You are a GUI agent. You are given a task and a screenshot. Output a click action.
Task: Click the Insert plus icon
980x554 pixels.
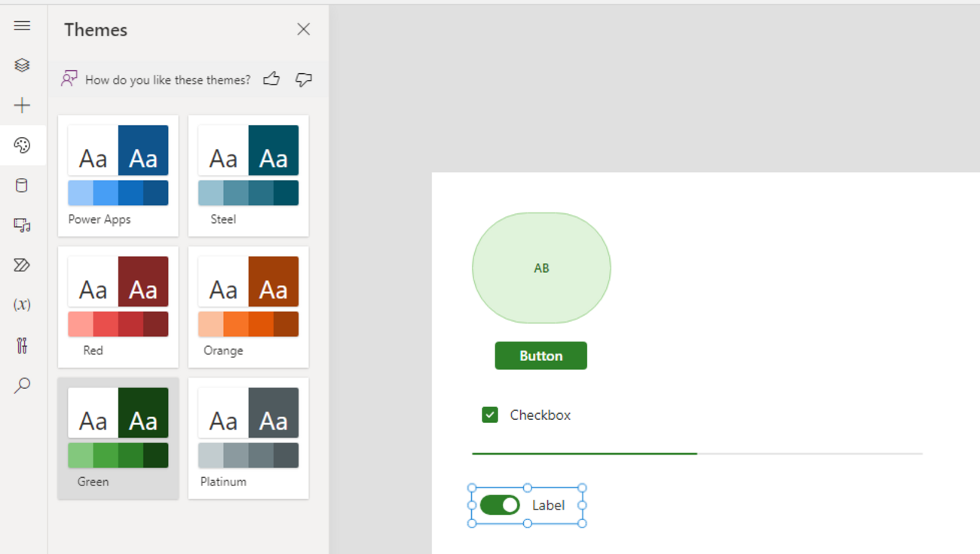coord(22,106)
